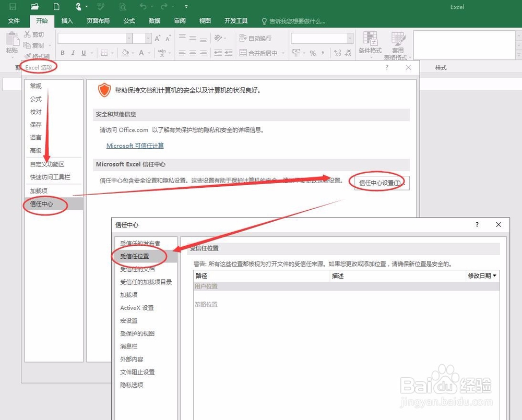
Task: Click the Align text left icon
Action: tap(182, 53)
